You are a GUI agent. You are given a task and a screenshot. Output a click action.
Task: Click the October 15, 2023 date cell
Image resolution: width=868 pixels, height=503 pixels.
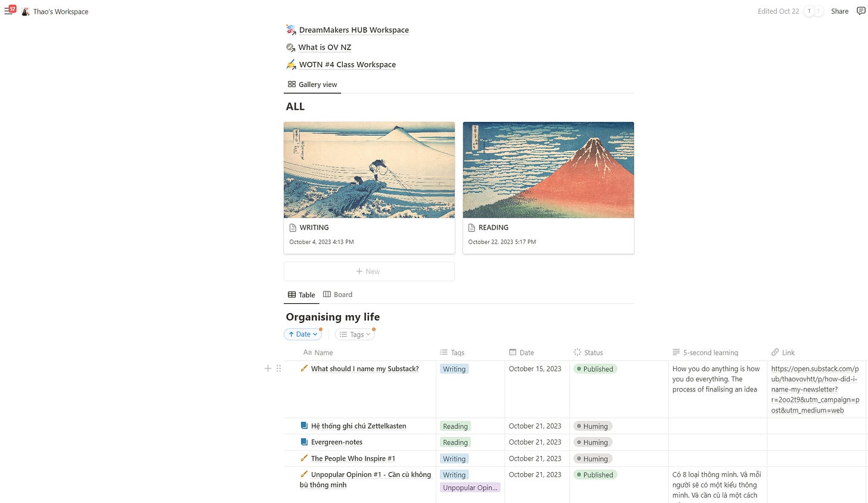click(x=535, y=369)
